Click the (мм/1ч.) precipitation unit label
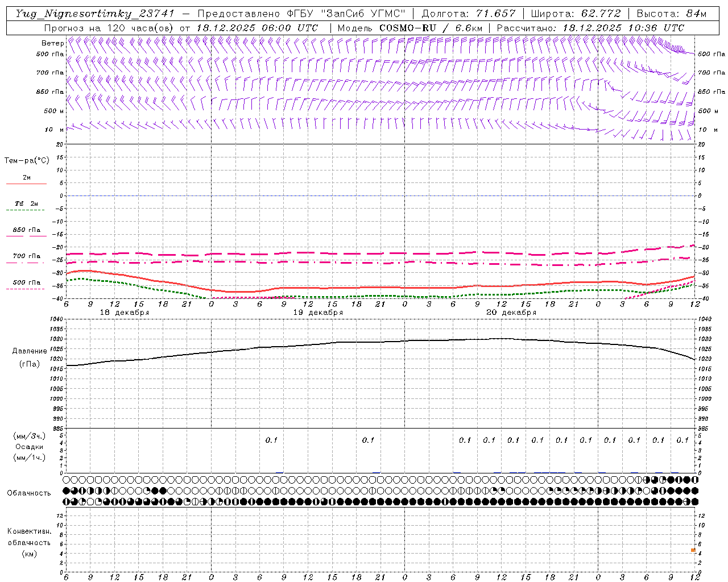This screenshot has height=582, width=728. tap(30, 458)
